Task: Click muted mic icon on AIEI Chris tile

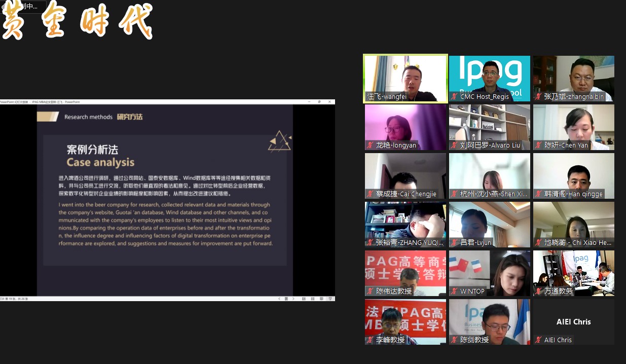Action: (x=538, y=340)
